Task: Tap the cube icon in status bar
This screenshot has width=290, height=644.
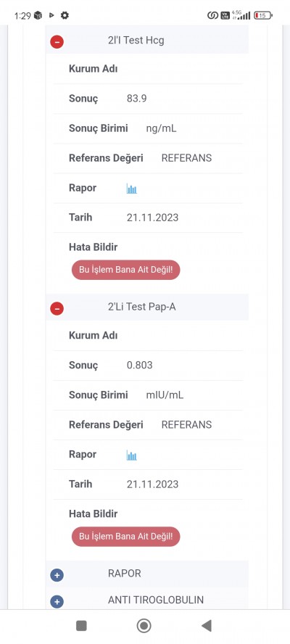Action: (38, 16)
